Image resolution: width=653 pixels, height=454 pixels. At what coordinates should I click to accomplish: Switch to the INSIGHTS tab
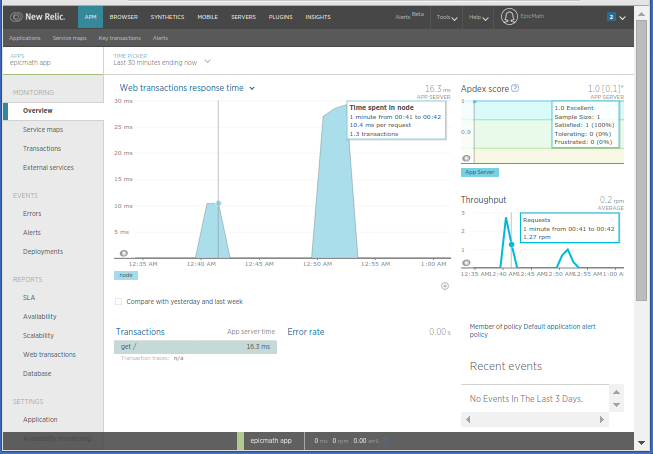coord(318,17)
